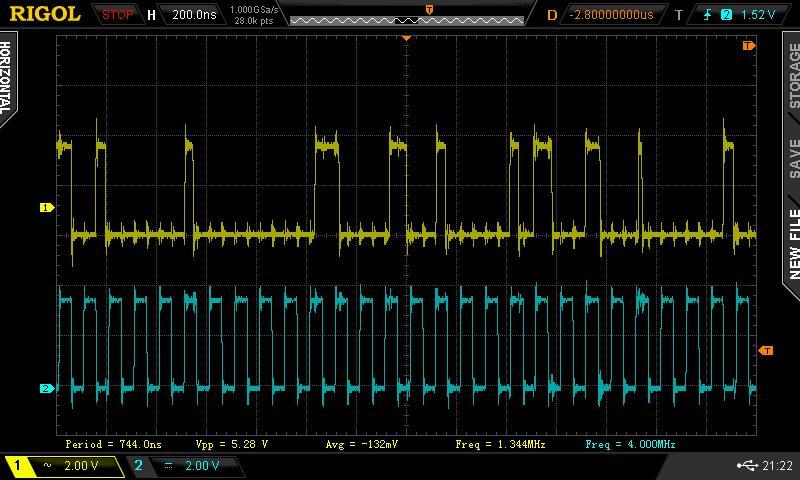Select the channel 1 badge in bottom bar

[x=17, y=465]
